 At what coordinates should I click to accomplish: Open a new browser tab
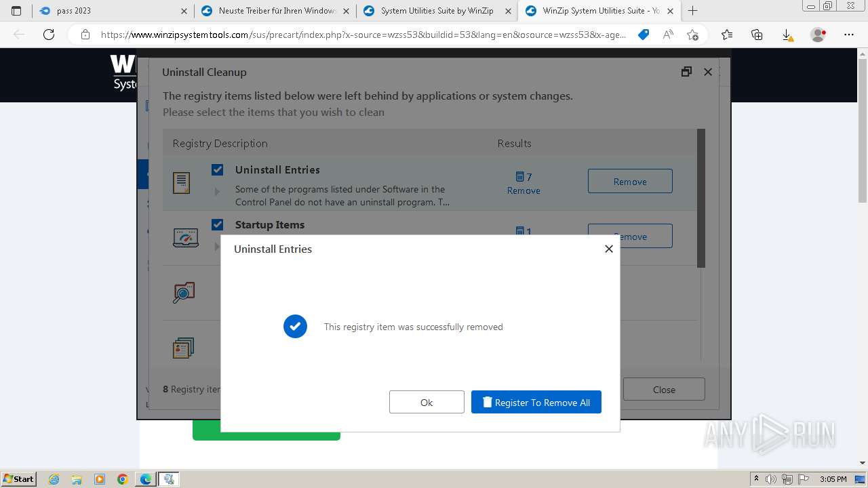click(692, 11)
